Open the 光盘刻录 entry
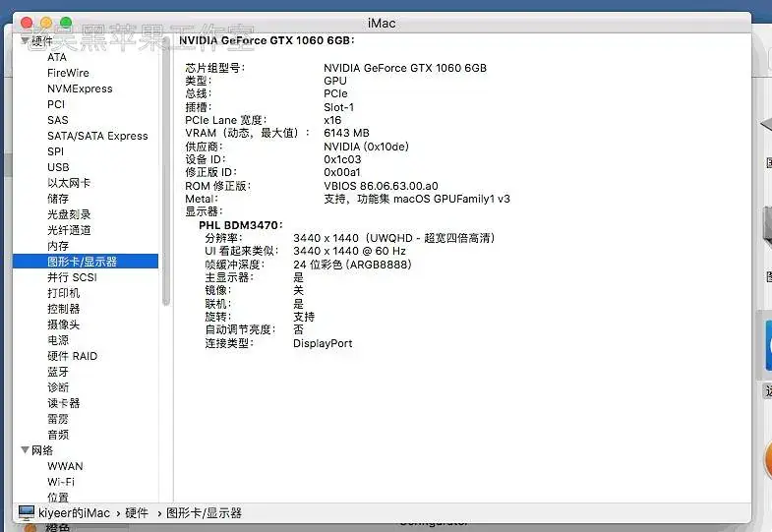Viewport: 772px width, 532px height. point(69,214)
